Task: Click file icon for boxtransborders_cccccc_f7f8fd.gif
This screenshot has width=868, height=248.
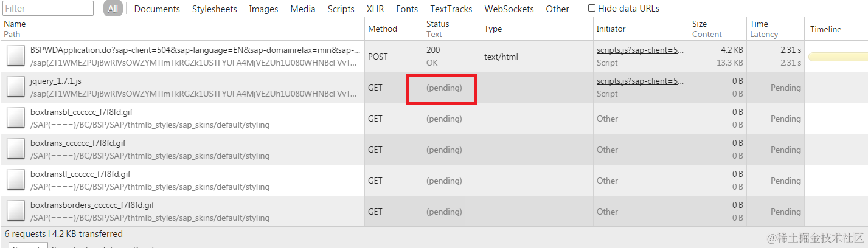Action: tap(15, 212)
